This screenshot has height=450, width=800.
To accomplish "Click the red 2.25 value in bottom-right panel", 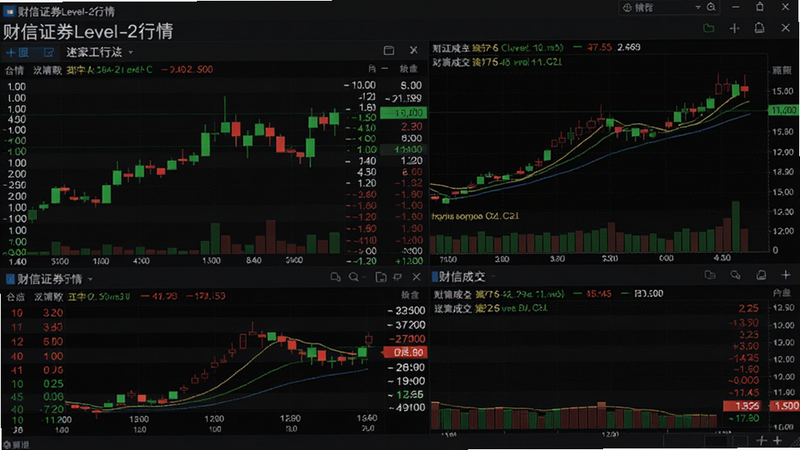I will [748, 309].
